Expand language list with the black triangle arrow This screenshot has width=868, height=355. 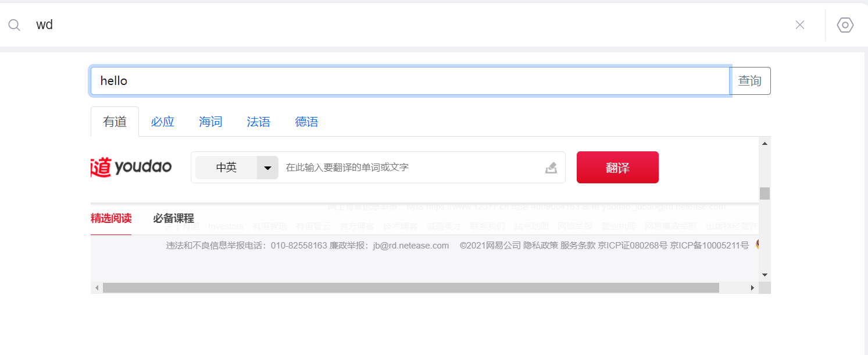[x=267, y=168]
